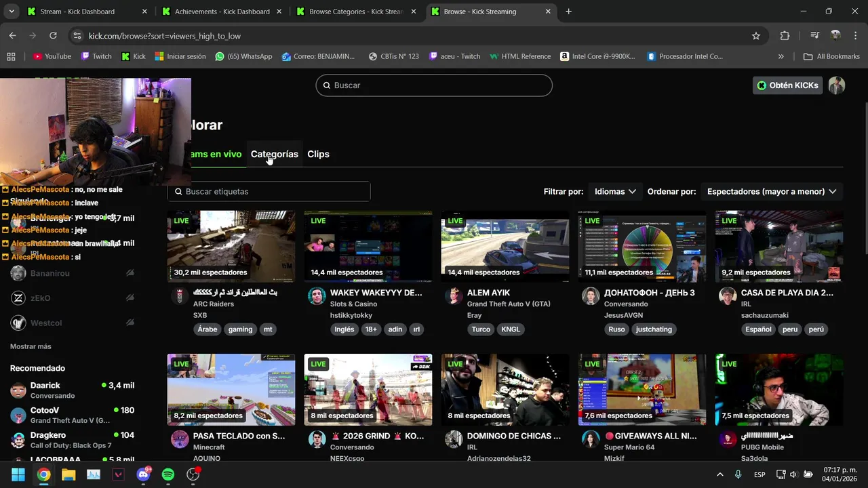
Task: Reload the page
Action: pyautogui.click(x=53, y=36)
